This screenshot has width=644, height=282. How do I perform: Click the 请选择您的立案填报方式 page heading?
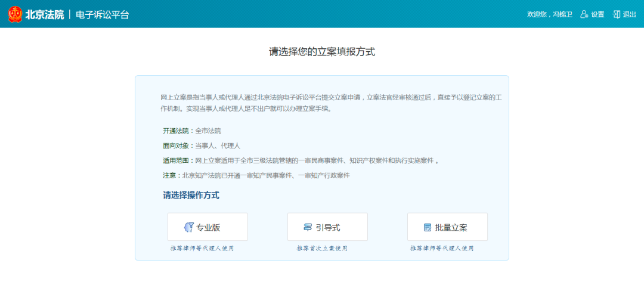coord(322,52)
